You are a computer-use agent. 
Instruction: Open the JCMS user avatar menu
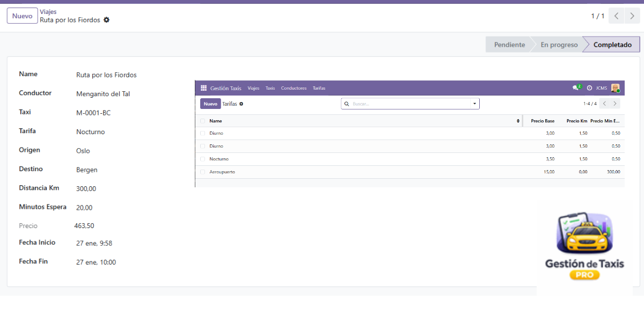[615, 88]
